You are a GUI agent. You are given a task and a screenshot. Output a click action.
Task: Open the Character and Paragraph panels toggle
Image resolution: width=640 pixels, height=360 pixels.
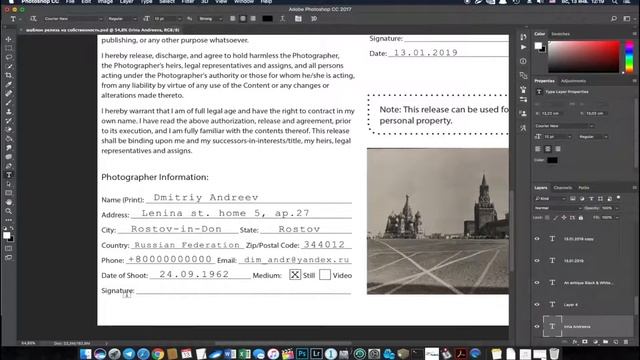tap(298, 19)
